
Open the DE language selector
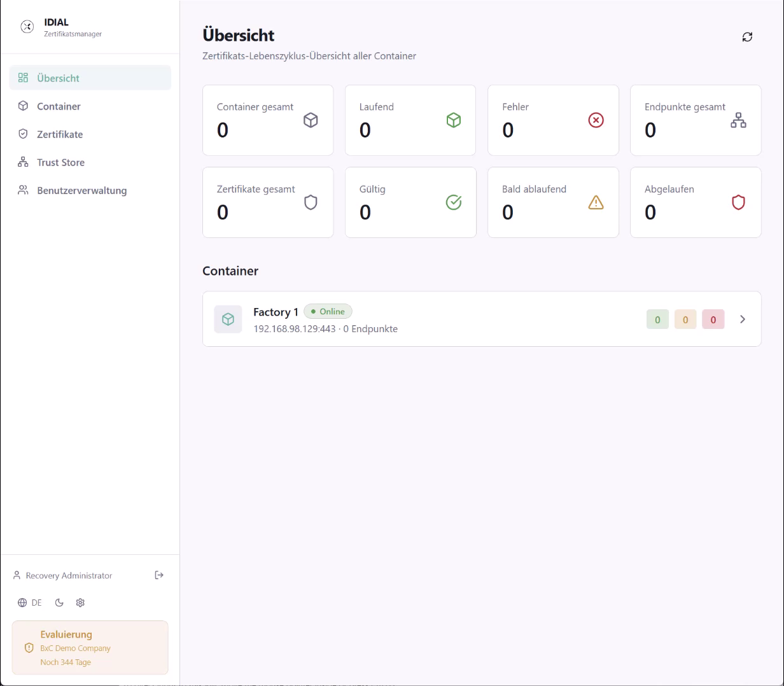pyautogui.click(x=30, y=603)
